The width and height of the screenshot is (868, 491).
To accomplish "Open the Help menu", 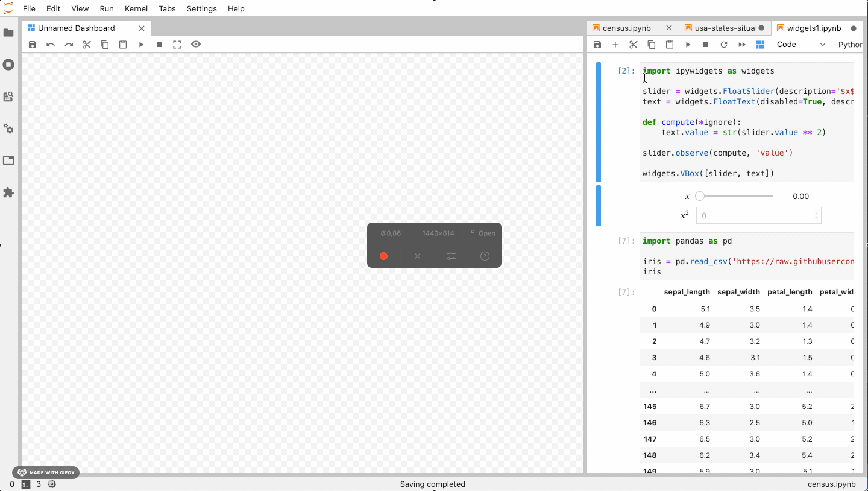I will coord(236,8).
